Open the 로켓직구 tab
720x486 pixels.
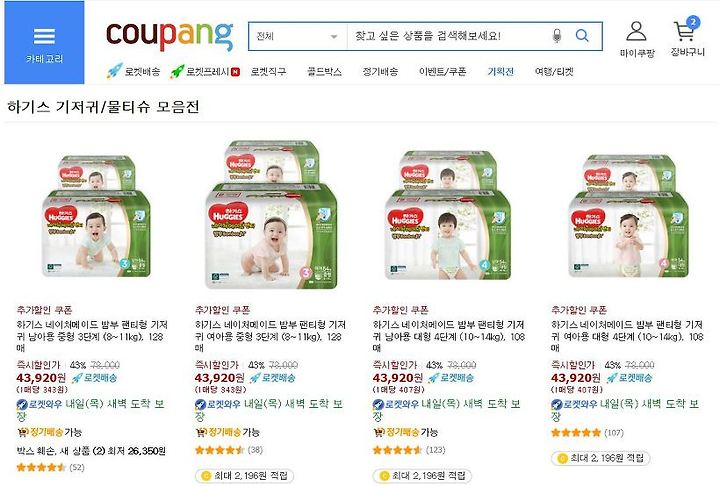[x=268, y=72]
